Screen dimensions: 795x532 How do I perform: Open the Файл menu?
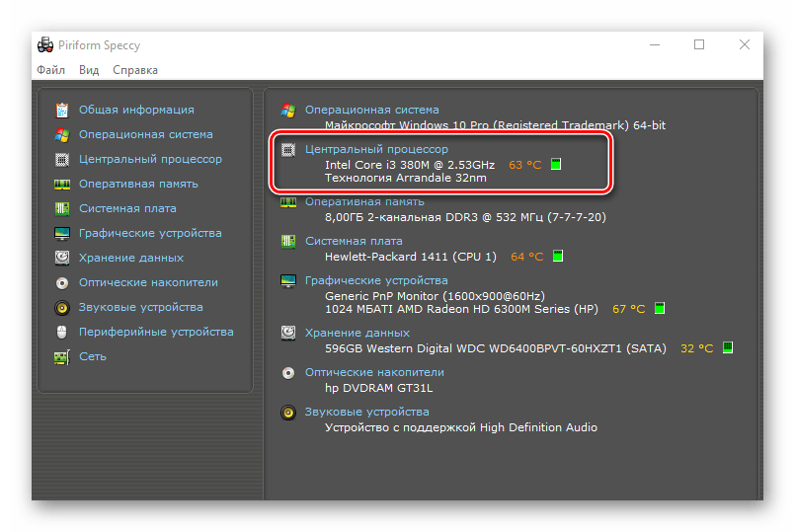(x=50, y=70)
